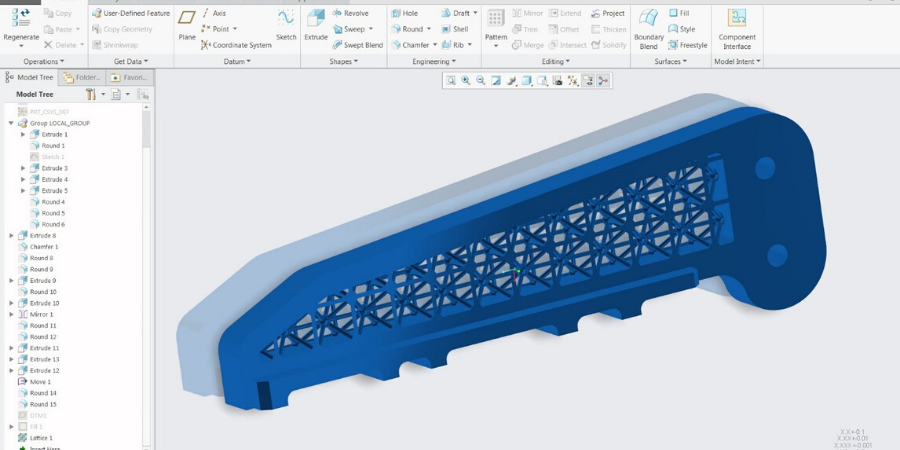The width and height of the screenshot is (900, 450).
Task: Switch to the Folder browser tab
Action: 82,77
